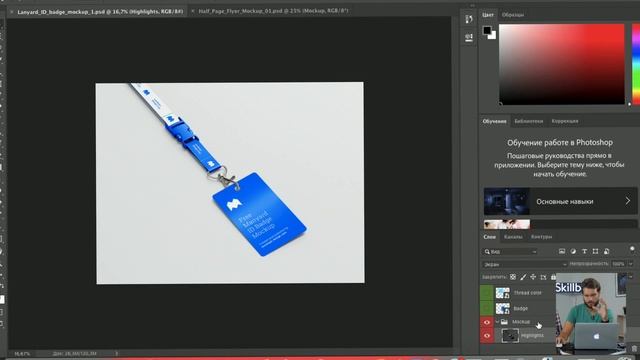Collapse the Mockup group arrow
This screenshot has height=360, width=640.
pos(497,322)
